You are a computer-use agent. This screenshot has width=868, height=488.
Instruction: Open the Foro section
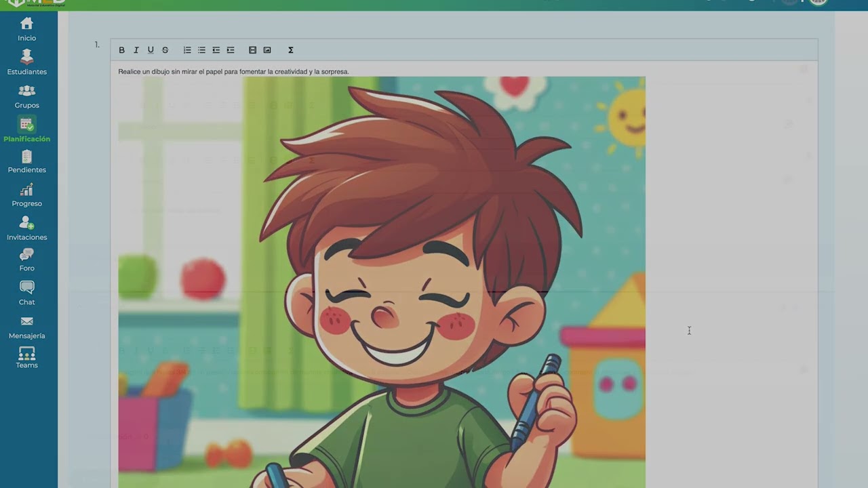coord(27,260)
